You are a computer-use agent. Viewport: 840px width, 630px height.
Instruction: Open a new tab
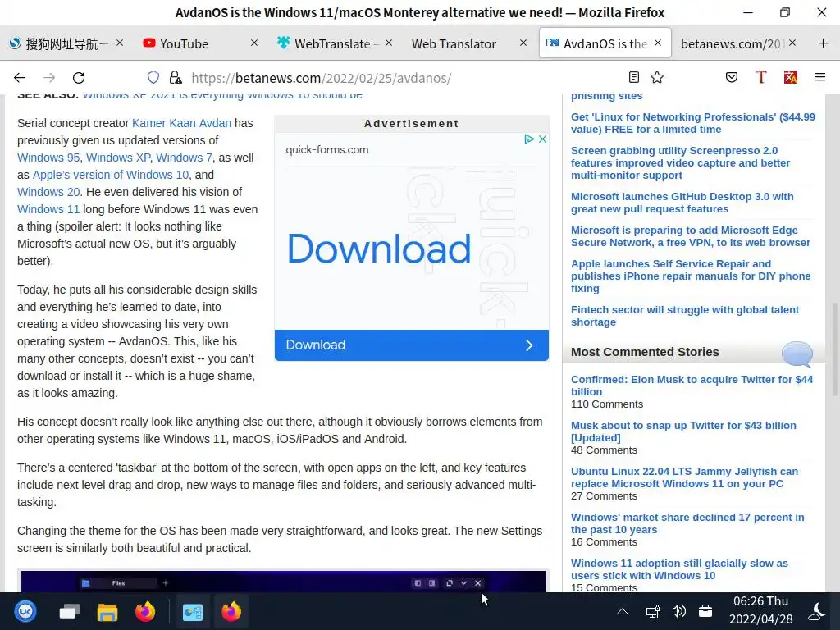click(x=824, y=43)
